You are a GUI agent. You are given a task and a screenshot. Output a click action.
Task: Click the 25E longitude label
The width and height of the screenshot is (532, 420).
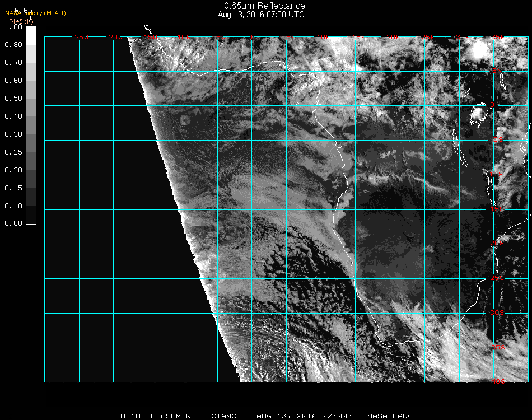point(428,37)
